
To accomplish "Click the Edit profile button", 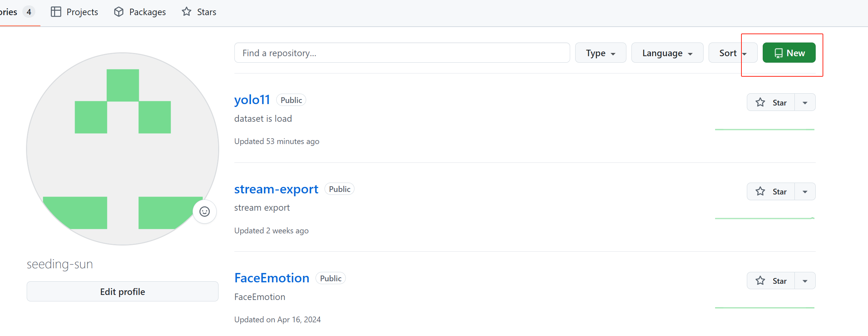I will [123, 292].
